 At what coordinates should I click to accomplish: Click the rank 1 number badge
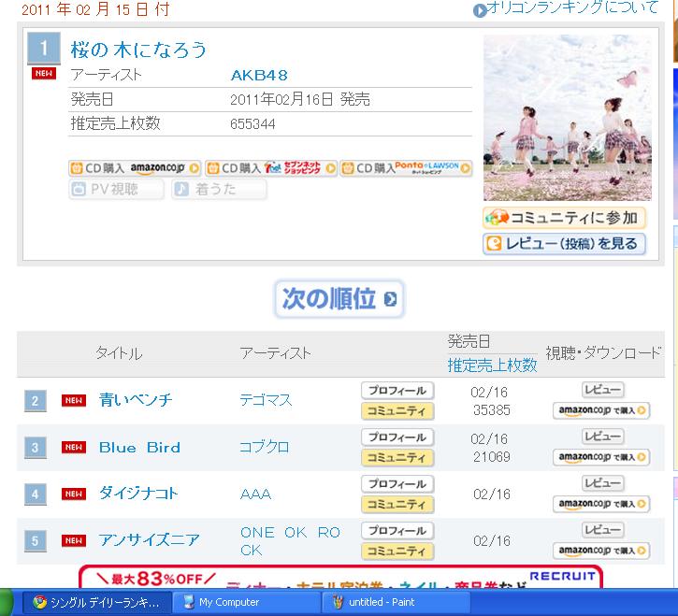click(44, 48)
